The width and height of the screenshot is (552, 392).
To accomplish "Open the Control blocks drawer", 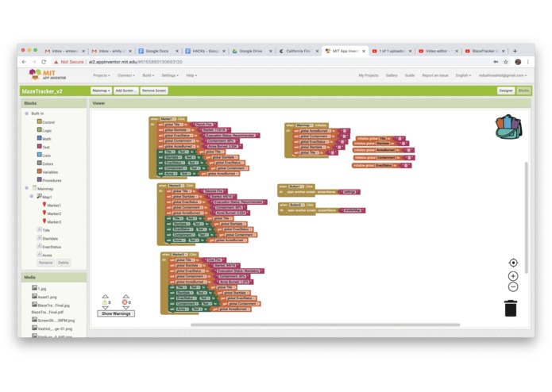I will point(46,122).
